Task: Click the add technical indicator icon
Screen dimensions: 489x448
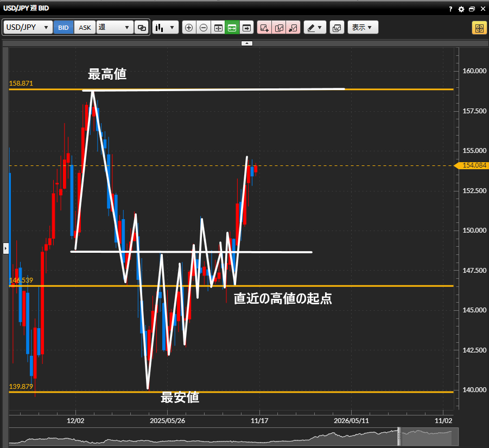Action: point(264,28)
